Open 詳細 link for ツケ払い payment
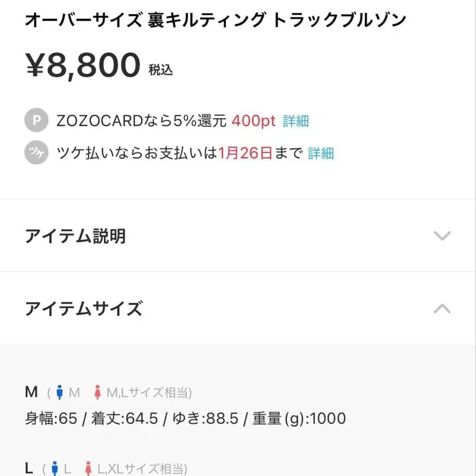The height and width of the screenshot is (476, 476). click(x=321, y=153)
